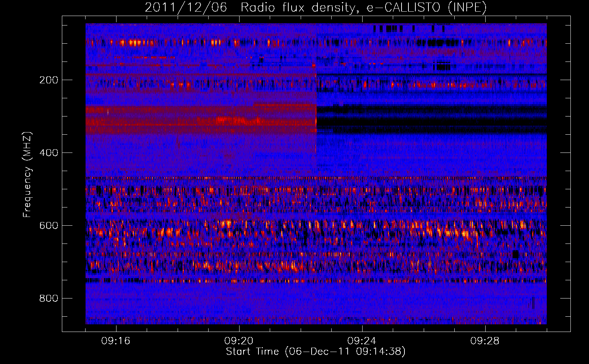
Task: Click the 09:28 time tick label
Action: coord(485,341)
